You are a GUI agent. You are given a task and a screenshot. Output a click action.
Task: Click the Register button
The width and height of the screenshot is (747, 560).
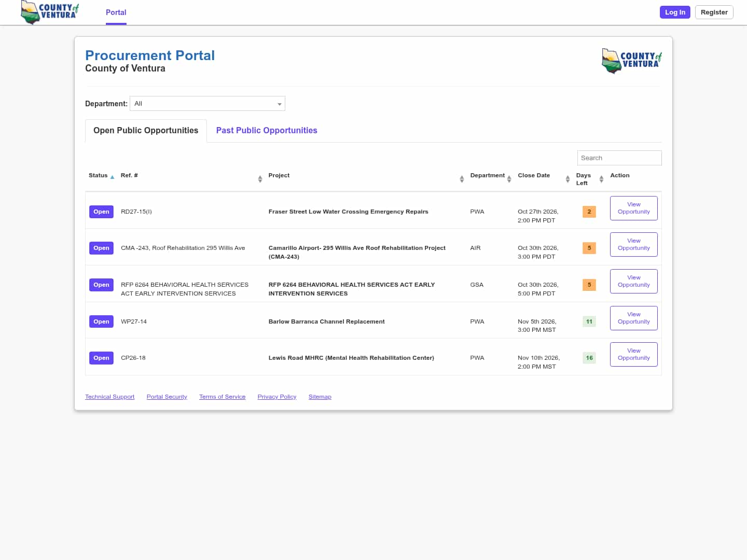tap(714, 12)
